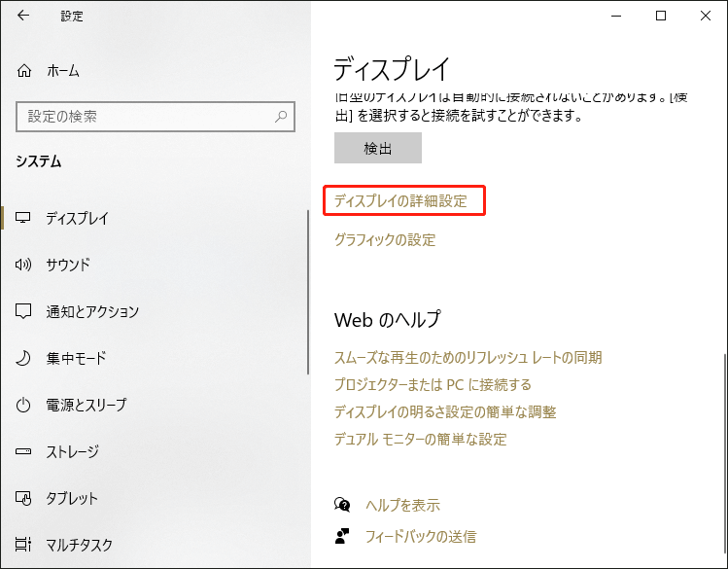Viewport: 728px width, 569px height.
Task: Minimize the 設定 window
Action: click(616, 16)
